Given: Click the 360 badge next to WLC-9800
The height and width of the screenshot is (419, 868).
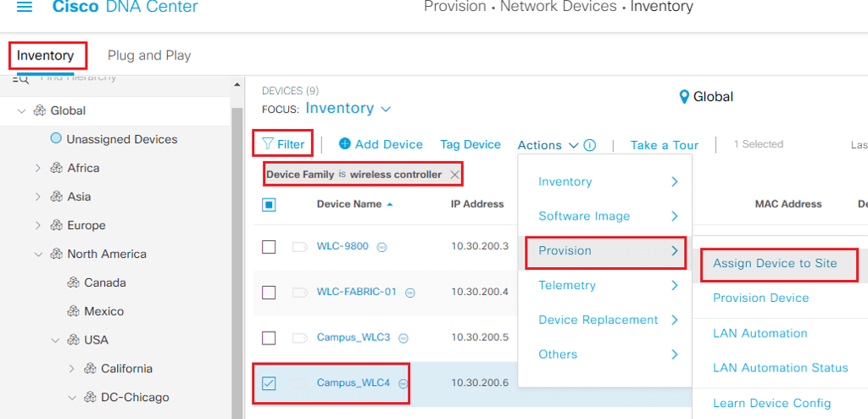Looking at the screenshot, I should [381, 247].
